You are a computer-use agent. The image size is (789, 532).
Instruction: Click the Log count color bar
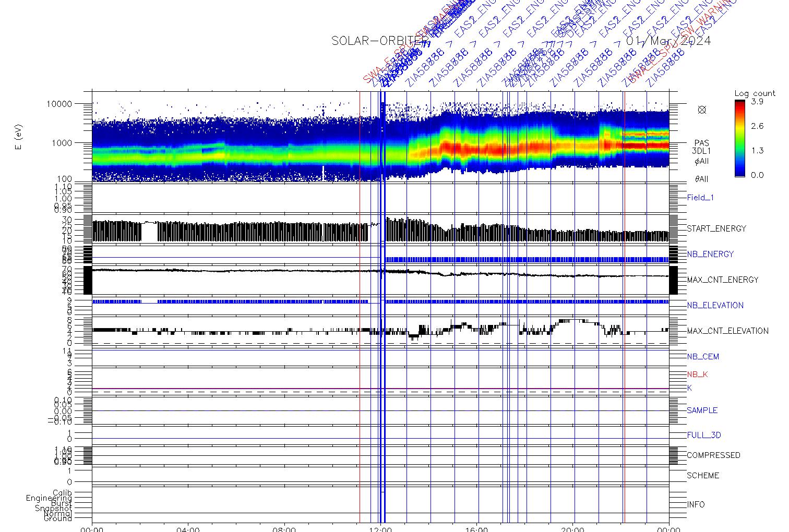tap(739, 138)
